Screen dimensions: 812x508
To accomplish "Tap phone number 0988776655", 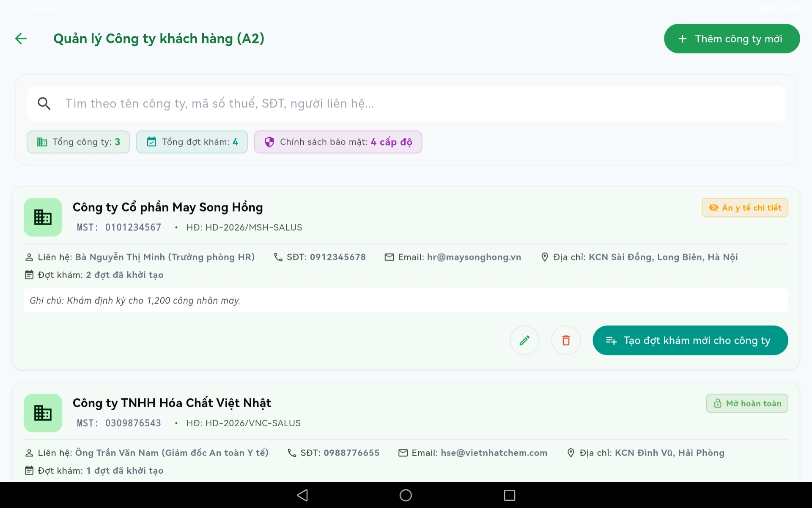I will point(351,453).
